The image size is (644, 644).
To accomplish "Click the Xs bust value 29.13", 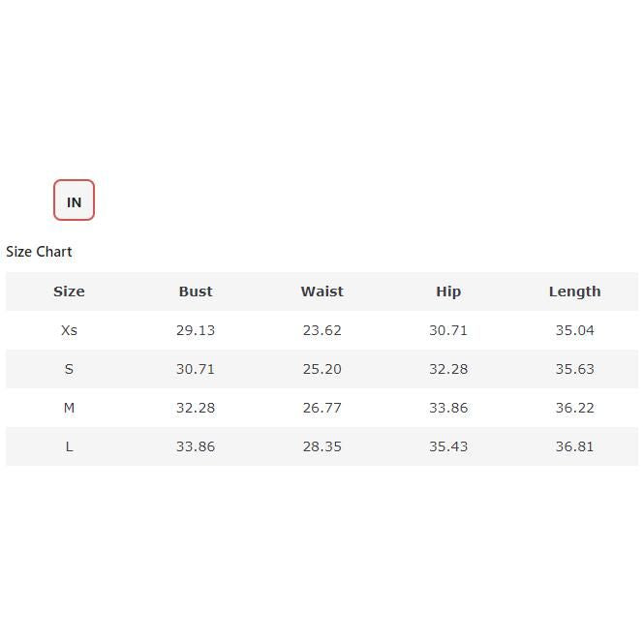I will [x=196, y=330].
